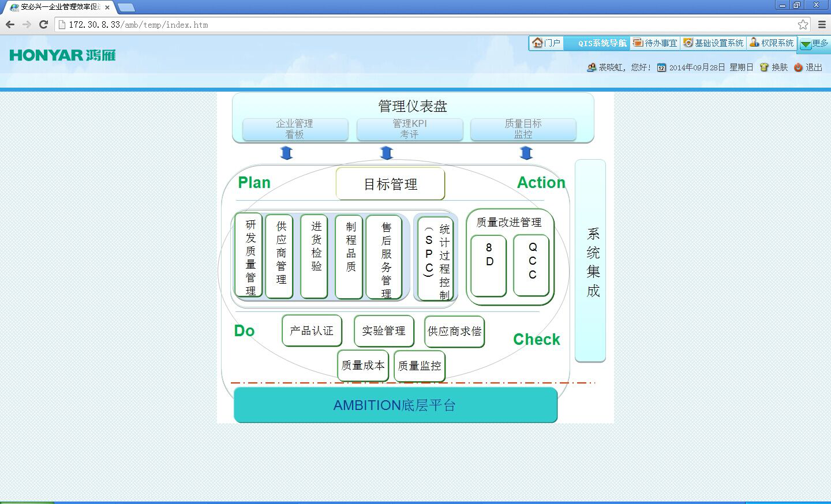Reload the page with refresh icon
Image resolution: width=831 pixels, height=504 pixels.
[43, 24]
